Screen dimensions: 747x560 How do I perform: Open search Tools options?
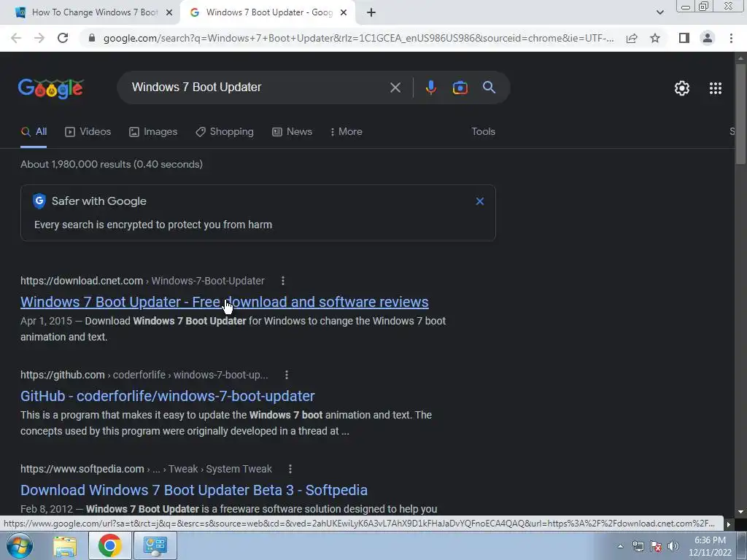483,131
